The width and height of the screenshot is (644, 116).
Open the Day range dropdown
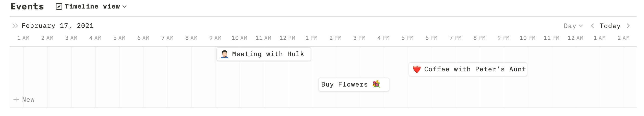click(x=573, y=26)
